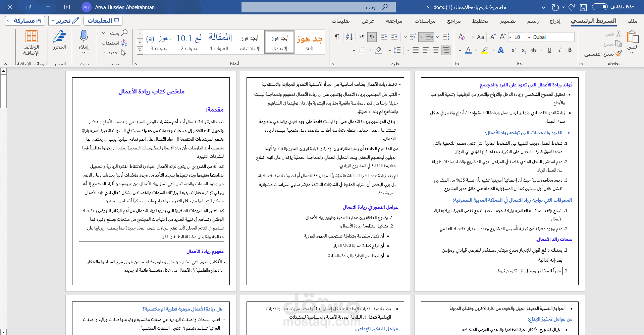Click the Paste clipboard icon
644x335 pixels.
tap(633, 37)
